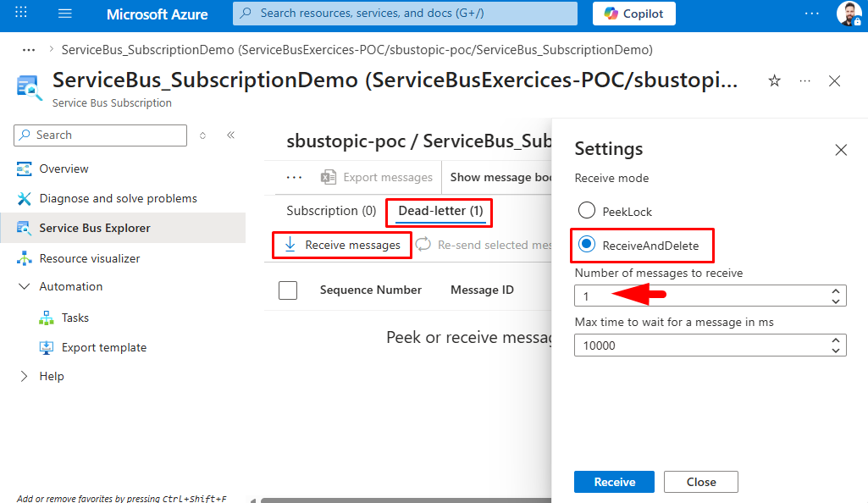Screen dimensions: 868x503
Task: Close the ServiceBus_SubscriptionDemo blade
Action: click(x=835, y=81)
